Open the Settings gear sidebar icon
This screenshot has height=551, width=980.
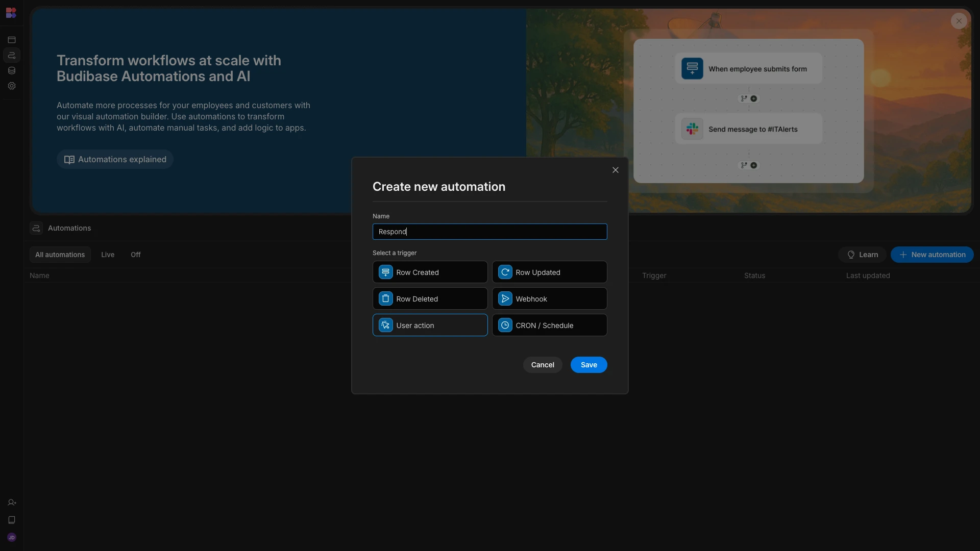coord(12,86)
